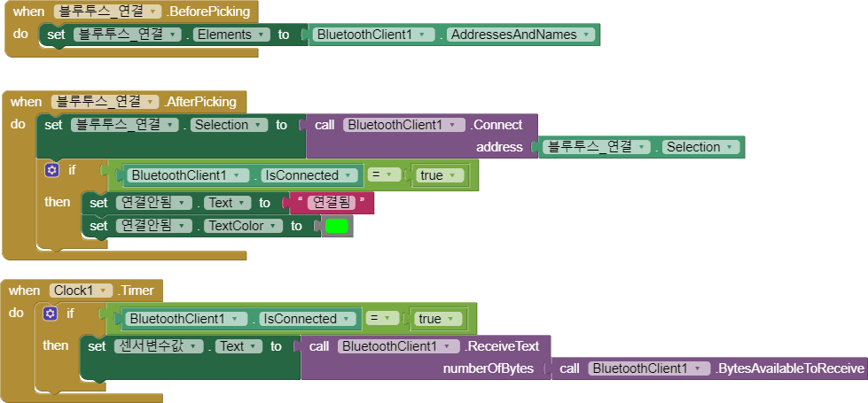Viewport: 868px width, 403px height.
Task: Open 블루투스_연결 dropdown in the address getter block
Action: [597, 147]
